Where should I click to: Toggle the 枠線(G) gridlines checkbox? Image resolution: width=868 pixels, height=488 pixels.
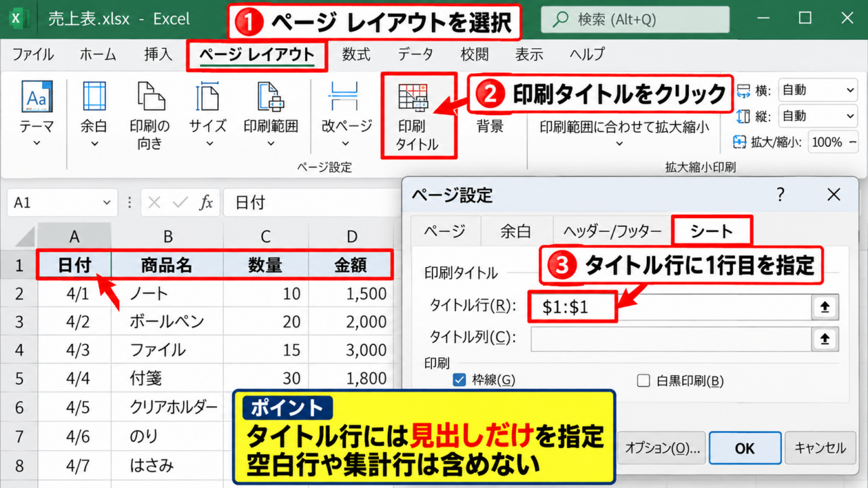pyautogui.click(x=459, y=380)
